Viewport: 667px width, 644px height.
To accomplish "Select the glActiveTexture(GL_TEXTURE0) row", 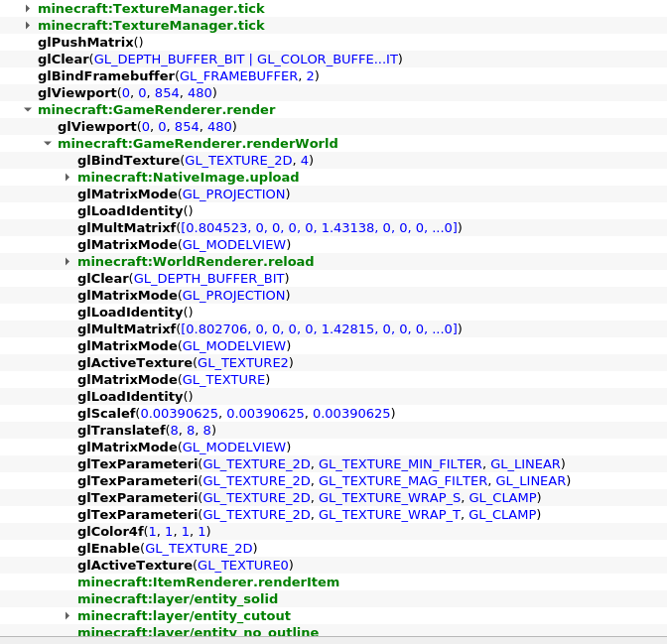I will click(x=333, y=565).
